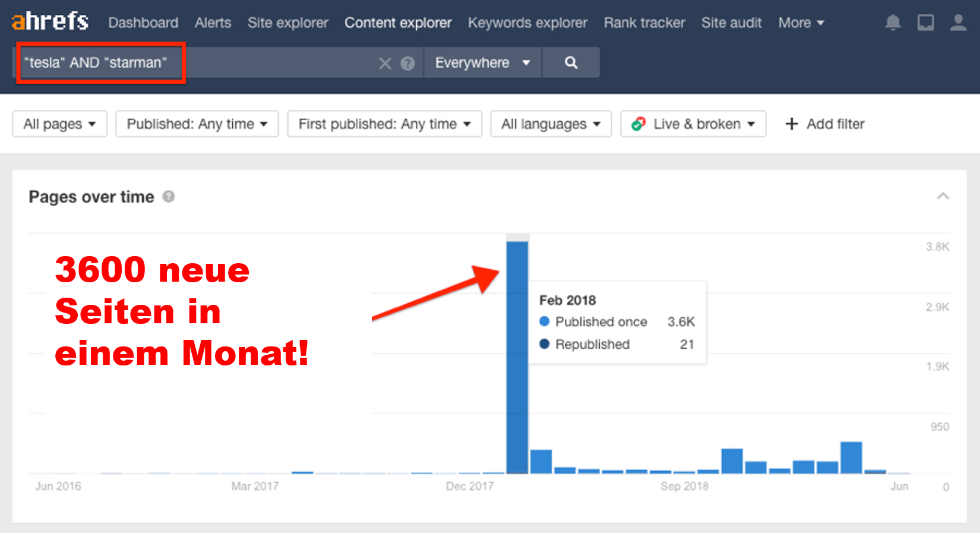Open the Live & broken dropdown

[693, 124]
